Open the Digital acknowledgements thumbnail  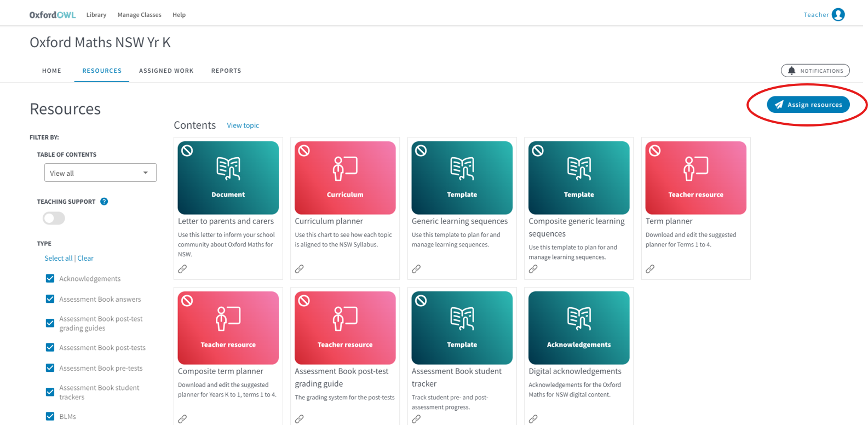(x=579, y=328)
